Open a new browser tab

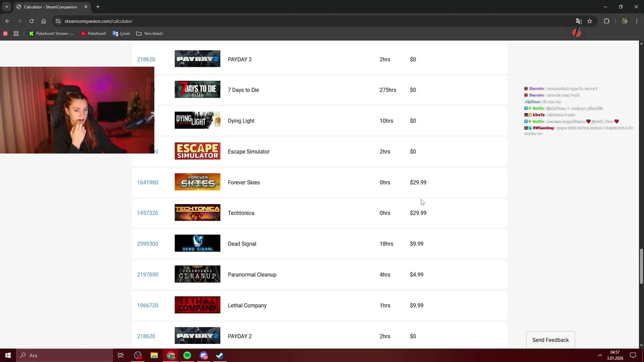click(x=98, y=7)
